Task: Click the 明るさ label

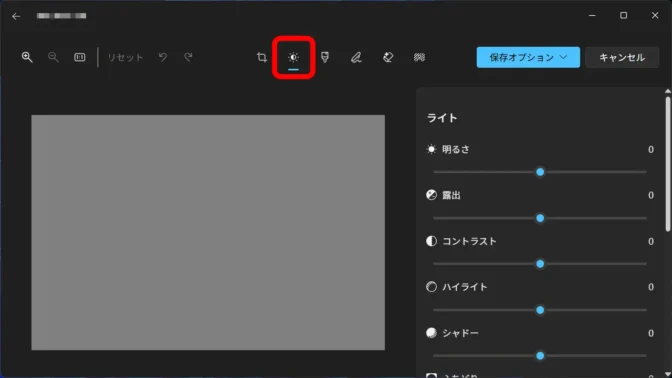Action: point(456,150)
